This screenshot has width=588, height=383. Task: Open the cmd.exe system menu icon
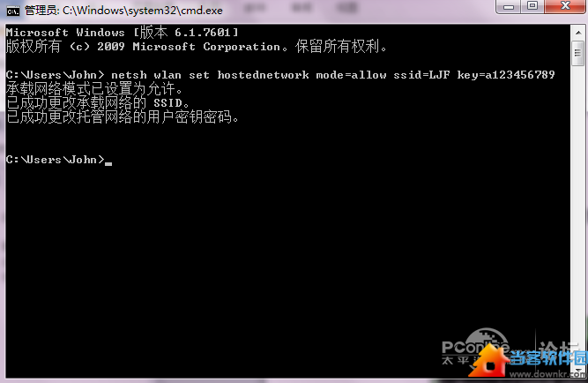(13, 11)
